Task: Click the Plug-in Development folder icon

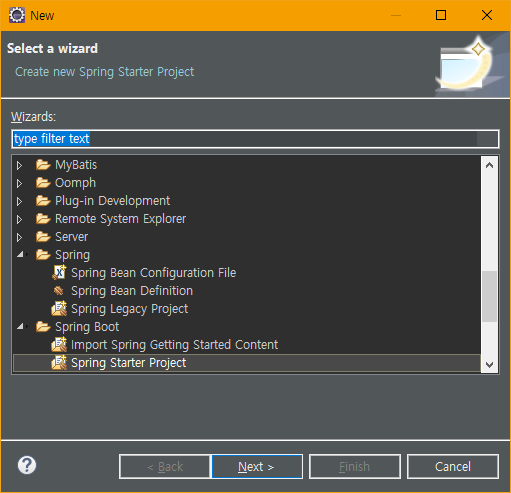Action: (x=43, y=201)
